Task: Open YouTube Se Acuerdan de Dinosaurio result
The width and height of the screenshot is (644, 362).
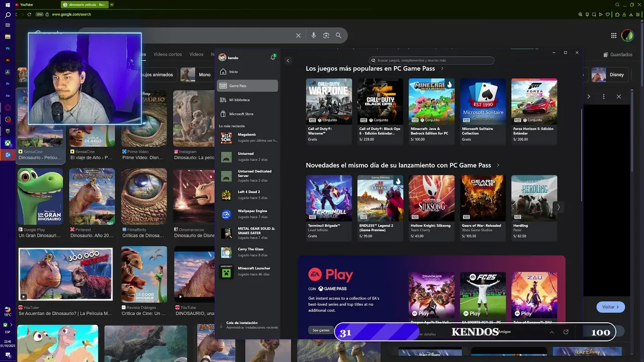Action: pyautogui.click(x=65, y=282)
